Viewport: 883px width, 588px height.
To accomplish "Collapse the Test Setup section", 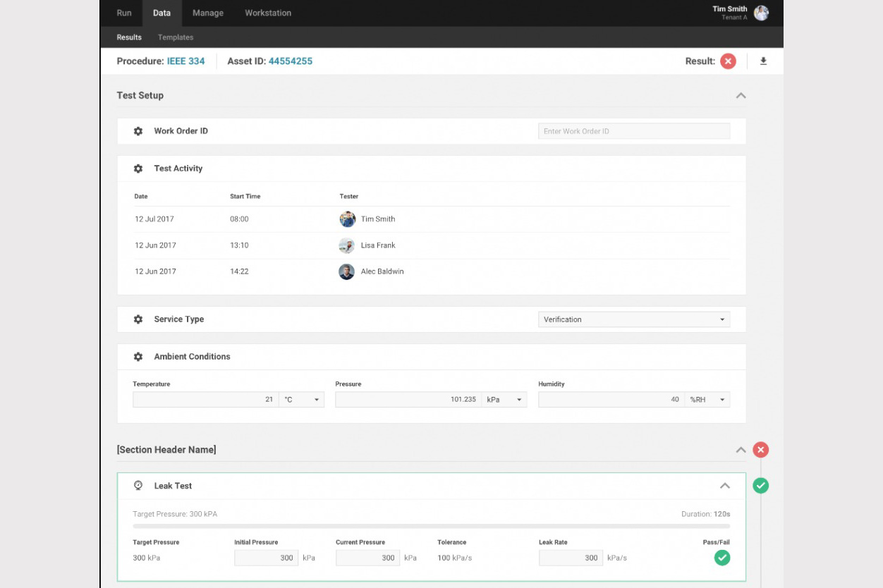I will (x=741, y=95).
